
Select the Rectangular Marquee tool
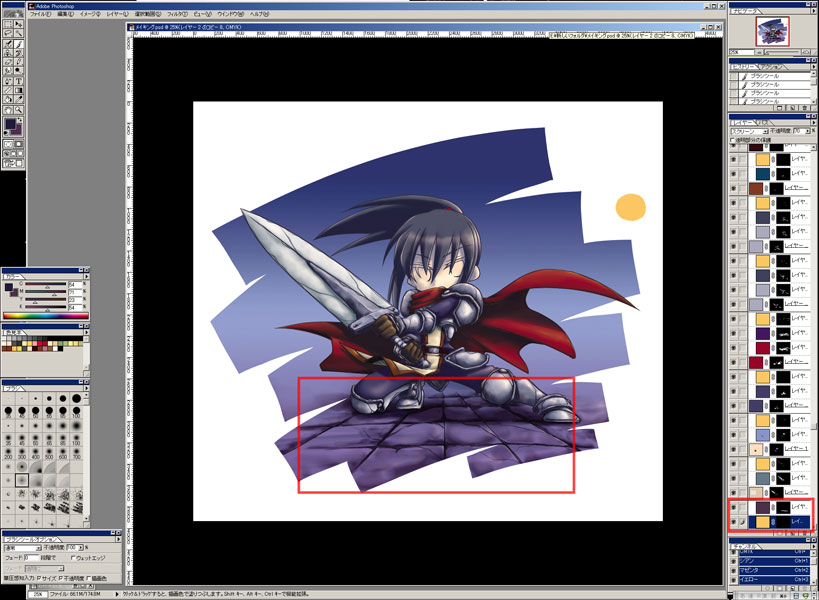click(x=7, y=26)
